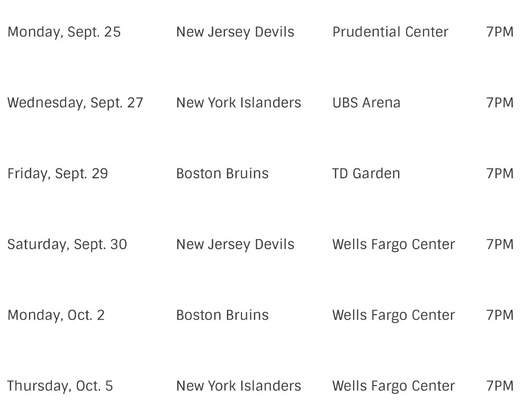Image resolution: width=530 pixels, height=420 pixels.
Task: Click Boston Bruins in Sept. 29 row
Action: tap(222, 174)
